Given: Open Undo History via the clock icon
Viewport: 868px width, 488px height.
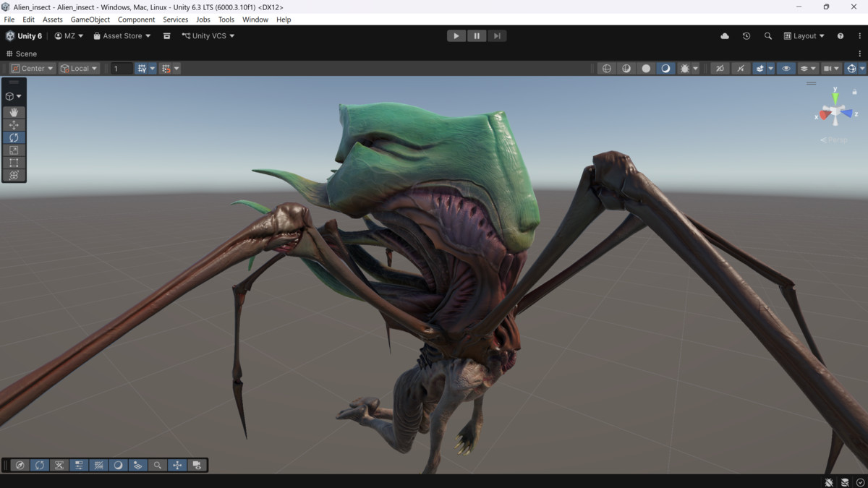Looking at the screenshot, I should (x=746, y=35).
